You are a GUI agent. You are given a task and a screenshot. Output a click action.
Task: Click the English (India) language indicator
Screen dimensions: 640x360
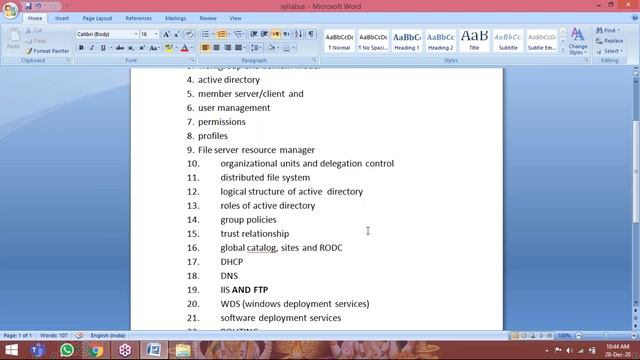tap(108, 336)
